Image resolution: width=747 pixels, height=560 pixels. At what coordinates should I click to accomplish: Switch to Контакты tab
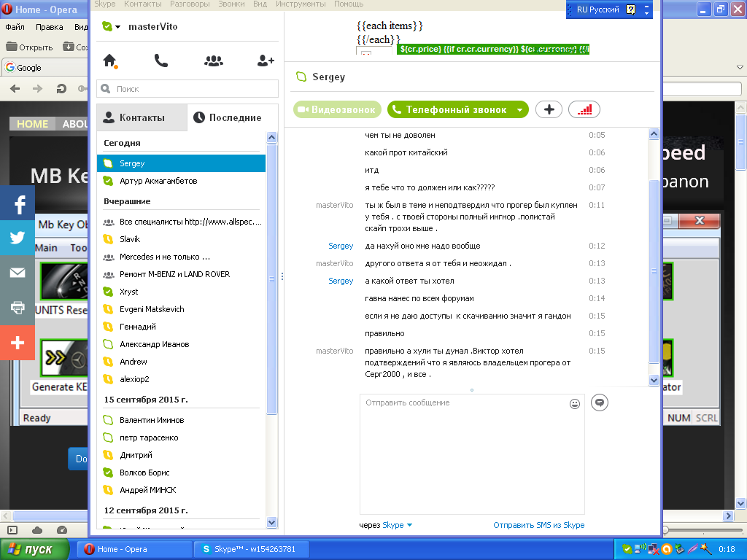142,117
